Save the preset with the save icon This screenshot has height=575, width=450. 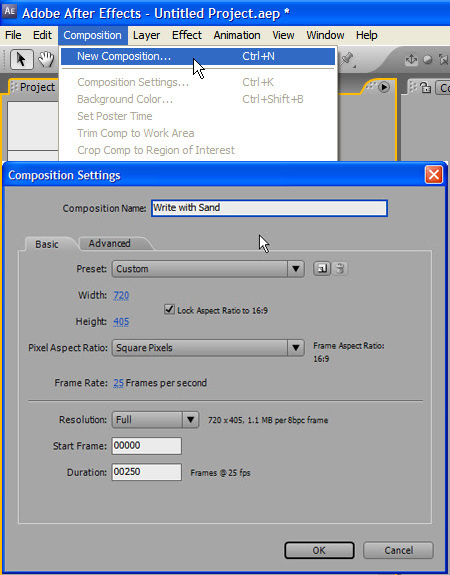pos(322,269)
